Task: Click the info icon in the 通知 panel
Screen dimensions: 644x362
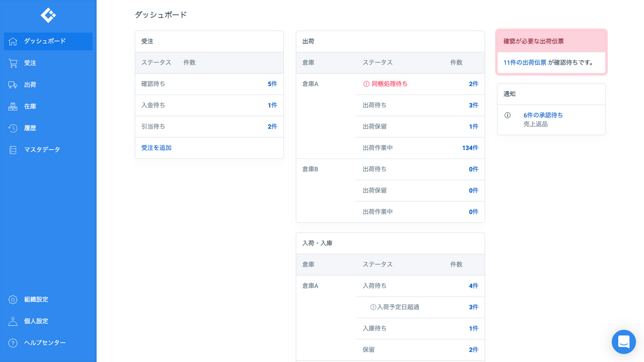Action: pos(508,115)
